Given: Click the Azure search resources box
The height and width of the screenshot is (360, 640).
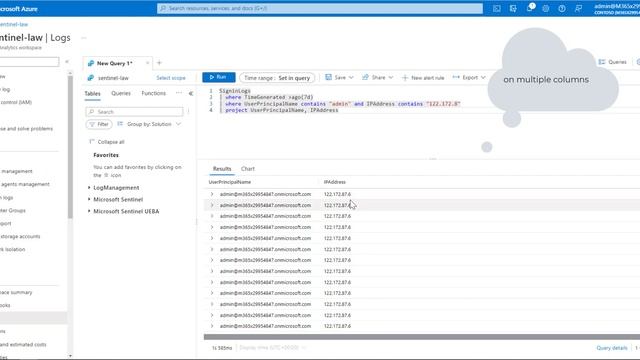Looking at the screenshot, I should coord(320,8).
